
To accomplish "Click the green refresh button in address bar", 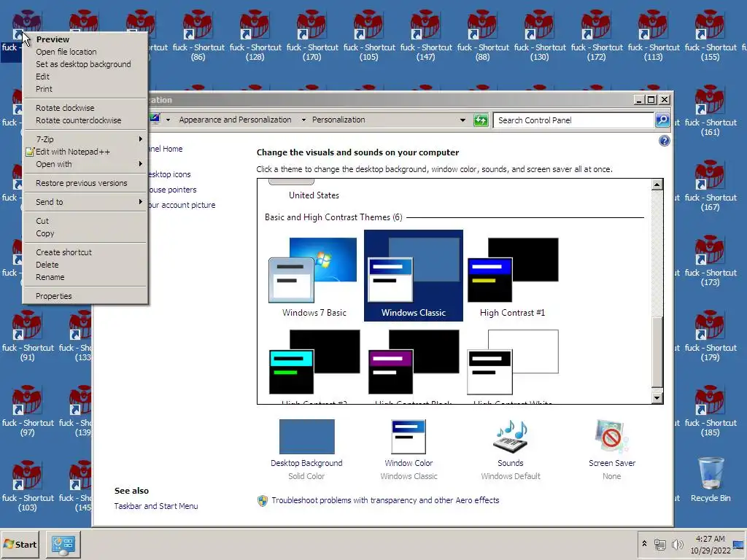I will pos(481,120).
